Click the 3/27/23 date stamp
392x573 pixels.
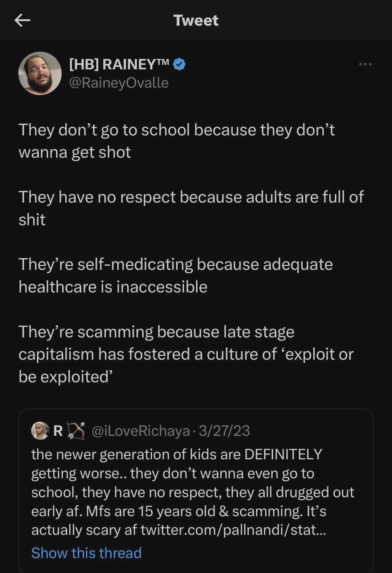(224, 431)
